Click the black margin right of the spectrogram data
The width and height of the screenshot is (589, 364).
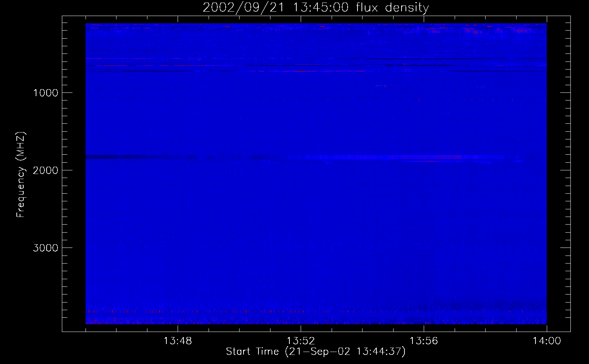click(x=558, y=175)
